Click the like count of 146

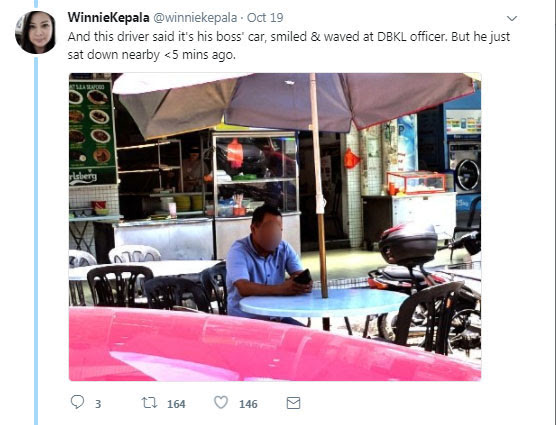248,404
